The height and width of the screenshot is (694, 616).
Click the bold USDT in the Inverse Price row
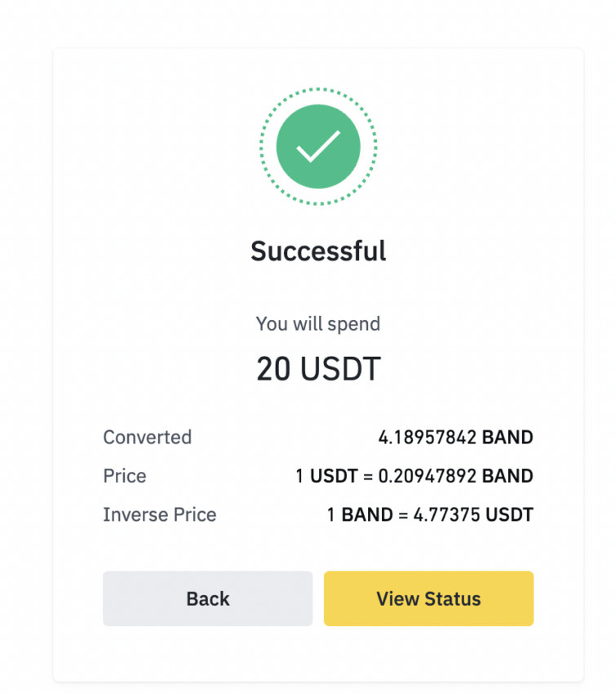tap(509, 515)
